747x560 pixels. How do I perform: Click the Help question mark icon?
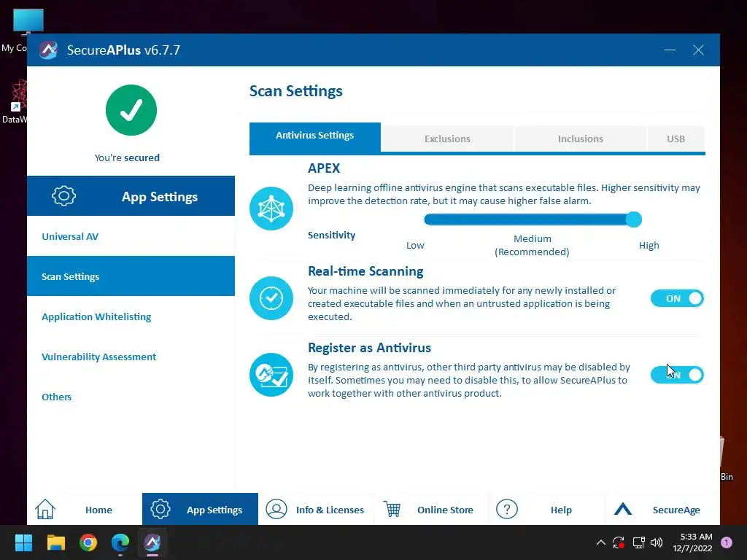pyautogui.click(x=507, y=509)
